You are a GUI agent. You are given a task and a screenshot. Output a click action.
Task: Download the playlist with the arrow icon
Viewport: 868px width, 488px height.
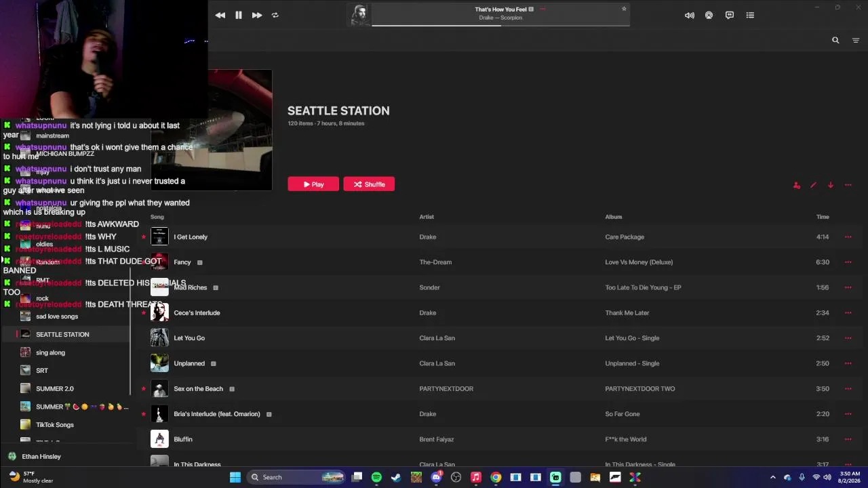point(831,185)
